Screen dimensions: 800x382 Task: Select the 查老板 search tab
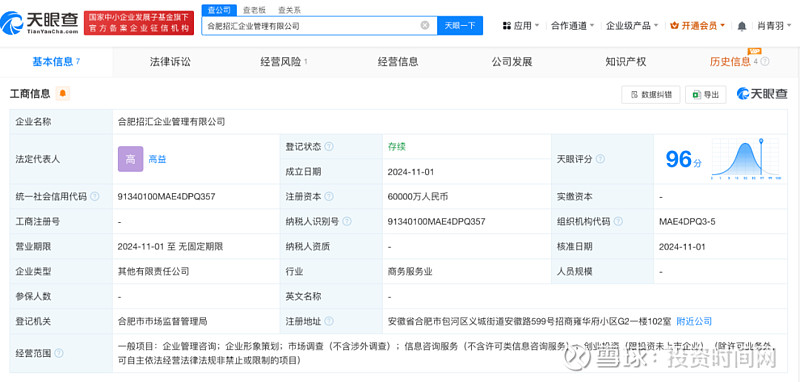pos(254,10)
